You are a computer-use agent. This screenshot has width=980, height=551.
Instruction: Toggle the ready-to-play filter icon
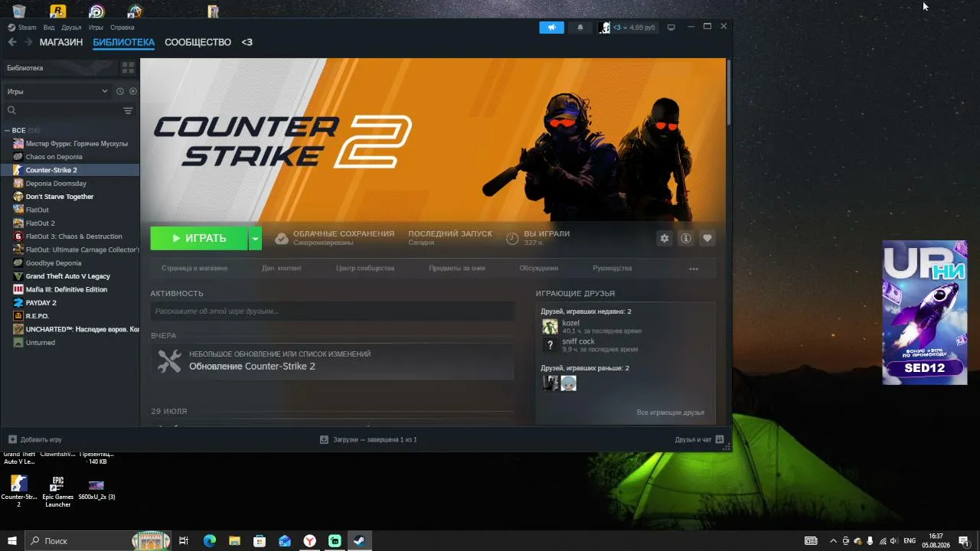[x=133, y=91]
